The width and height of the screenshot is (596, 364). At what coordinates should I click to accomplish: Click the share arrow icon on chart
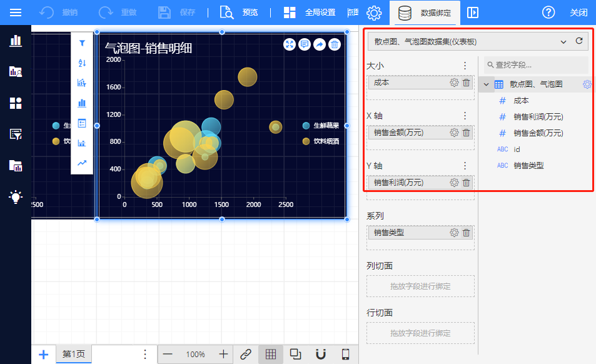[x=320, y=44]
